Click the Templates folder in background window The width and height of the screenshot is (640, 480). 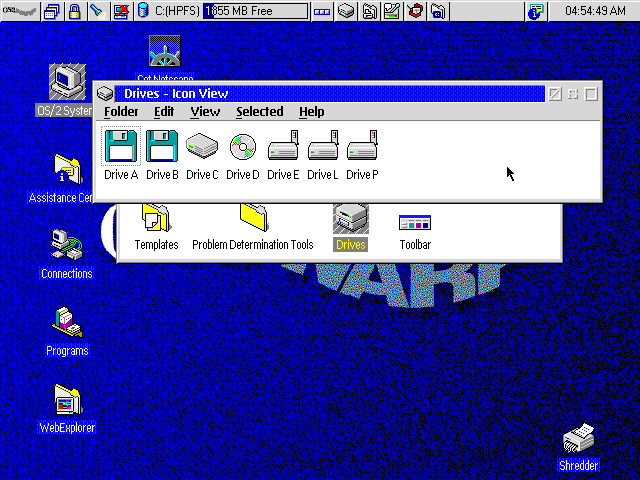156,218
